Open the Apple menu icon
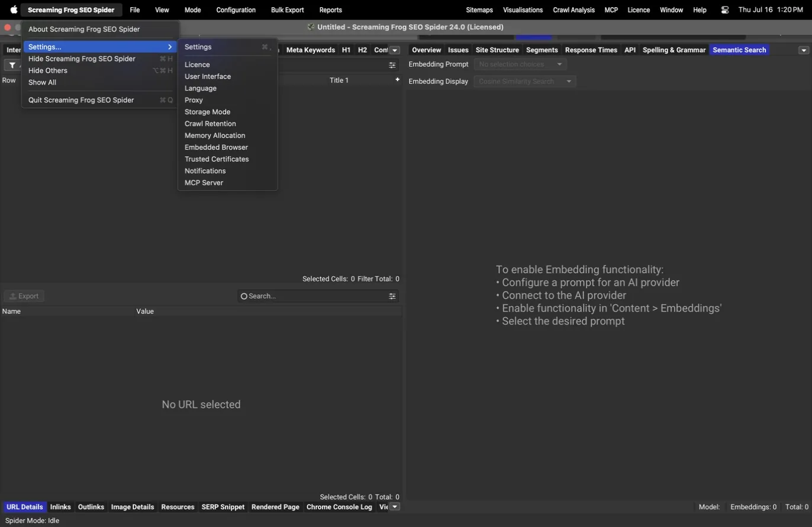This screenshot has height=527, width=812. [x=14, y=9]
